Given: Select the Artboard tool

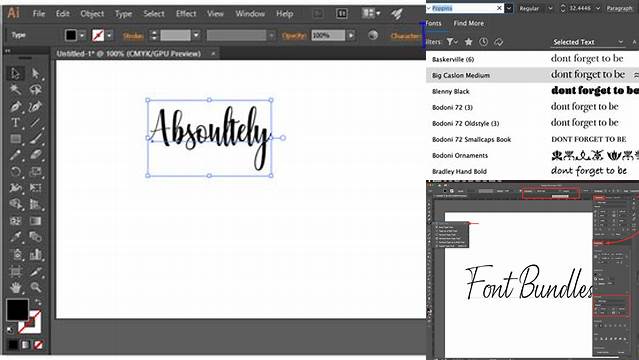Looking at the screenshot, I should 15,271.
